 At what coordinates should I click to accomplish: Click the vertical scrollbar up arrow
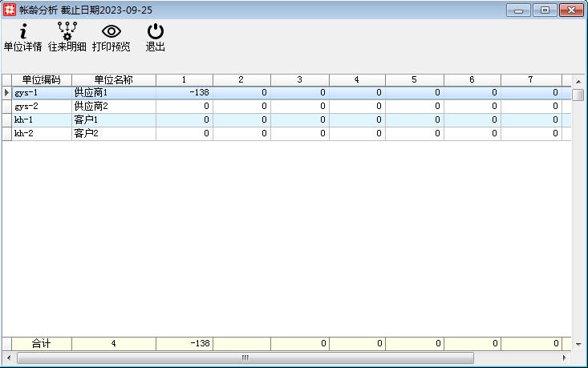(578, 80)
